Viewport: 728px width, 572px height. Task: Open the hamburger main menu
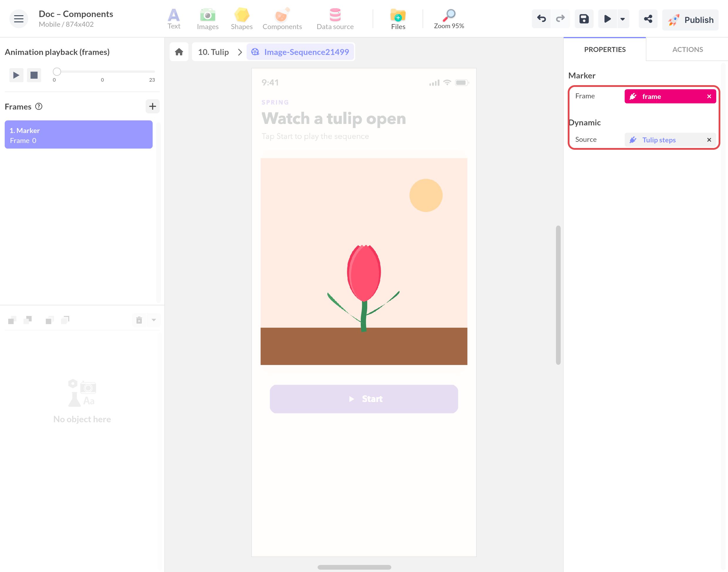pyautogui.click(x=18, y=19)
